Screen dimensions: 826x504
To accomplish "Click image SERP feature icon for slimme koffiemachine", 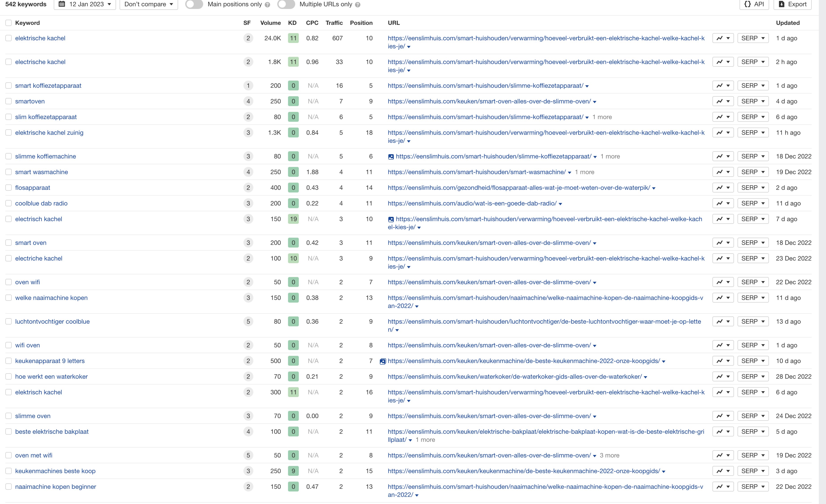I will pyautogui.click(x=391, y=157).
